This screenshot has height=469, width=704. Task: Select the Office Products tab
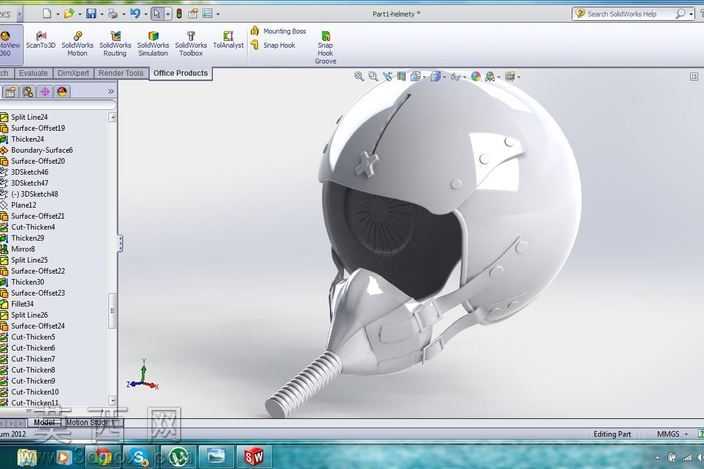pyautogui.click(x=180, y=73)
